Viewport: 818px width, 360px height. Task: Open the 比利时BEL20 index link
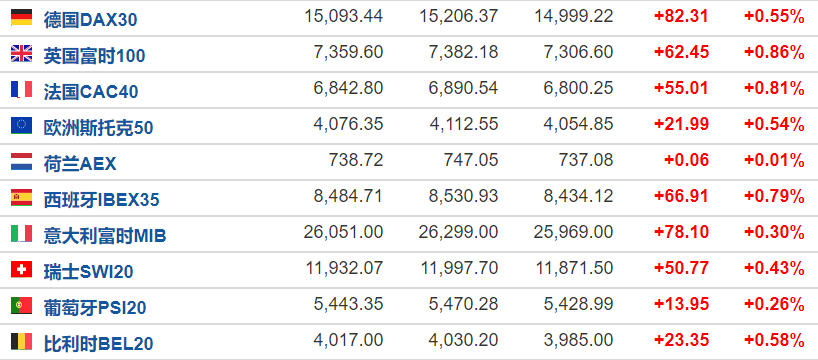pos(98,344)
